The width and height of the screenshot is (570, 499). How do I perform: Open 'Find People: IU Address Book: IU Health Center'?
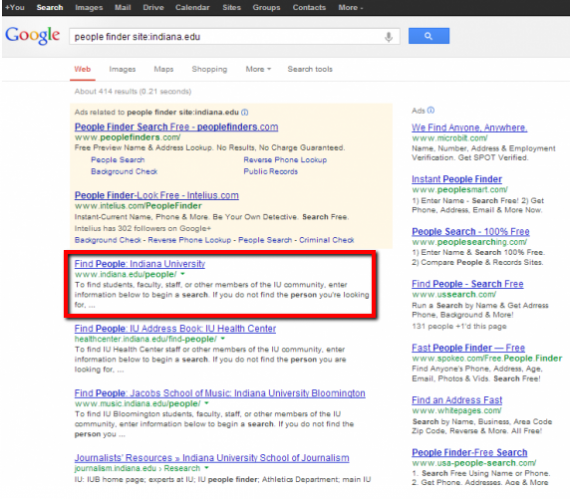pos(175,328)
